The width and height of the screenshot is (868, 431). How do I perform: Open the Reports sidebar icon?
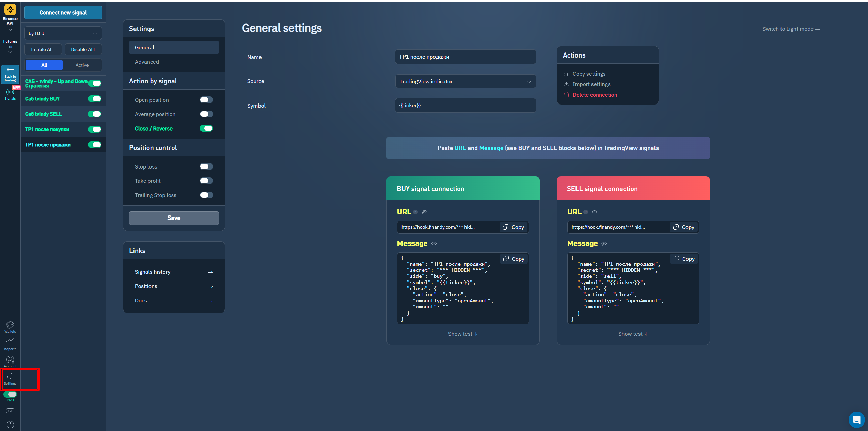(10, 342)
